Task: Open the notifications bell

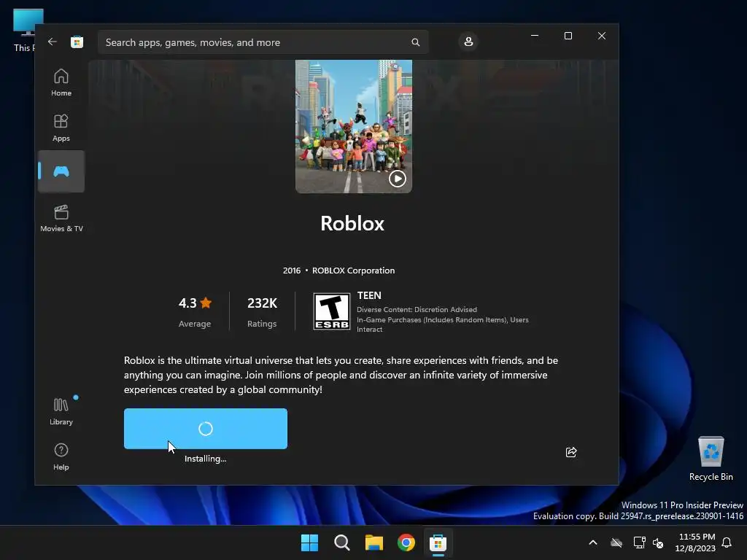Action: pyautogui.click(x=727, y=542)
